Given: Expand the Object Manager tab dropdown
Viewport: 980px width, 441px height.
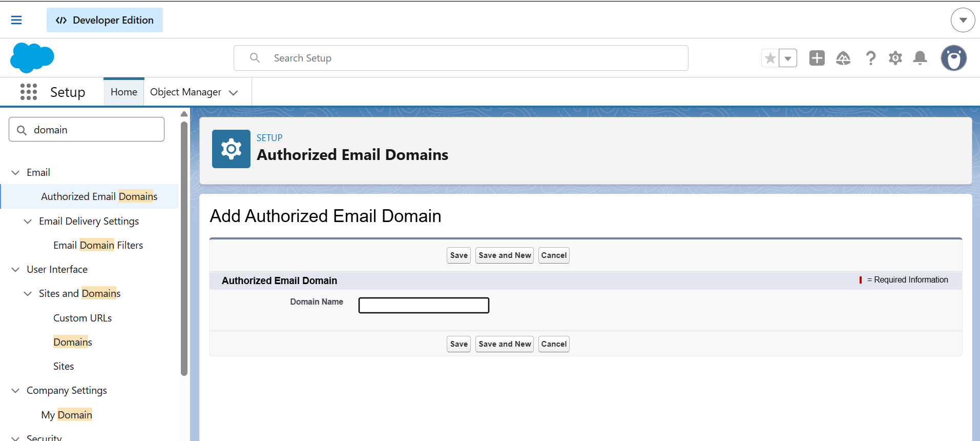Looking at the screenshot, I should 234,93.
